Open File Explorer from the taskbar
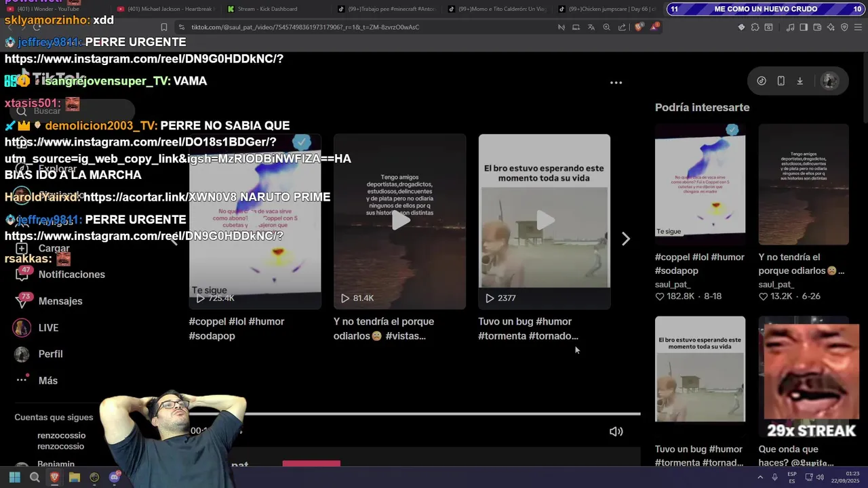 click(x=75, y=477)
